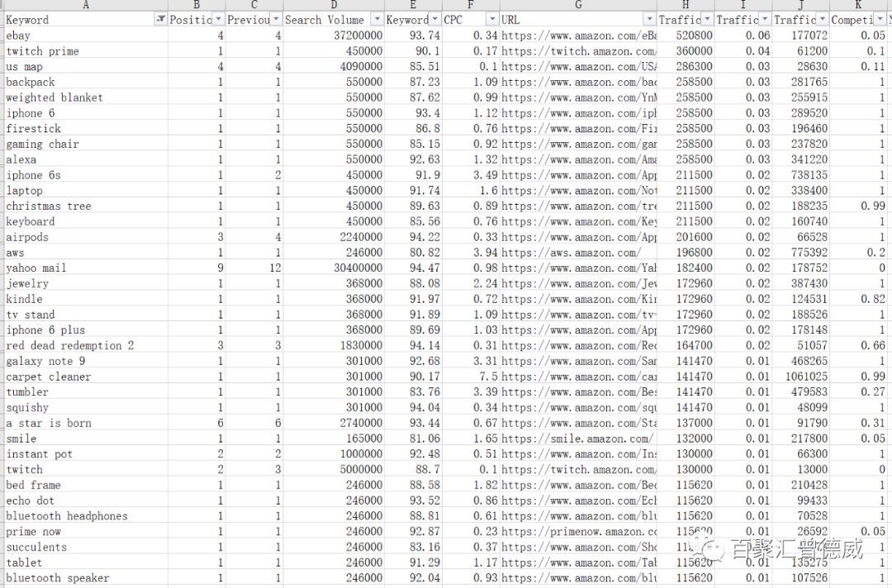Screen dimensions: 892x588
Task: Open the Search Volume filter dropdown
Action: tap(377, 19)
